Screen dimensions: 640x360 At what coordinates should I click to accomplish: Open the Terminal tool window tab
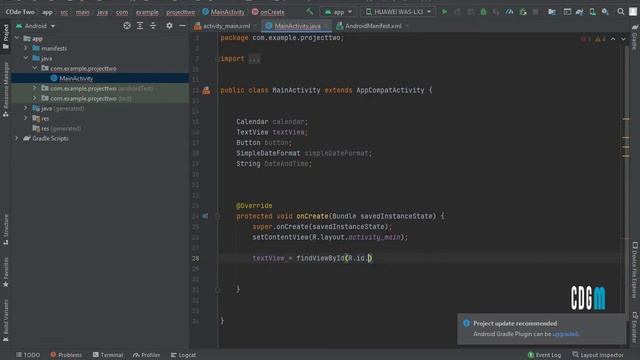click(108, 355)
